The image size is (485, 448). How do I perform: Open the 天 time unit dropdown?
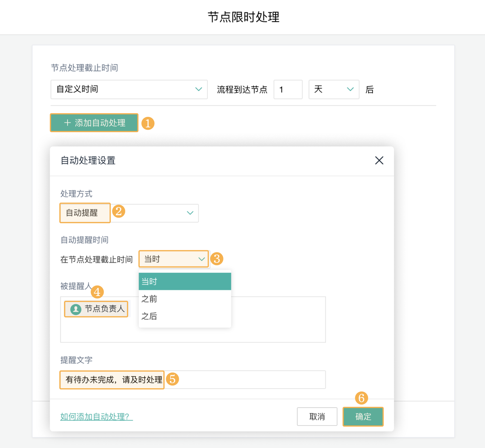(333, 89)
